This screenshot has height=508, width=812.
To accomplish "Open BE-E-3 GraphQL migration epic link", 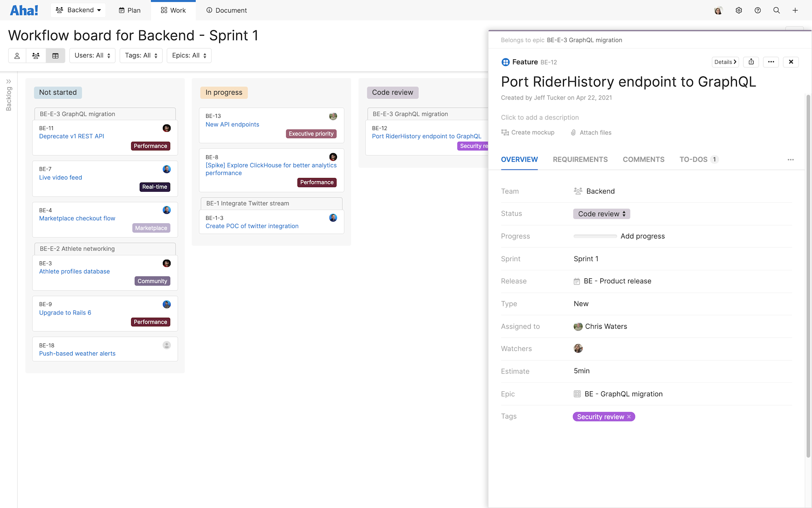I will tap(584, 40).
